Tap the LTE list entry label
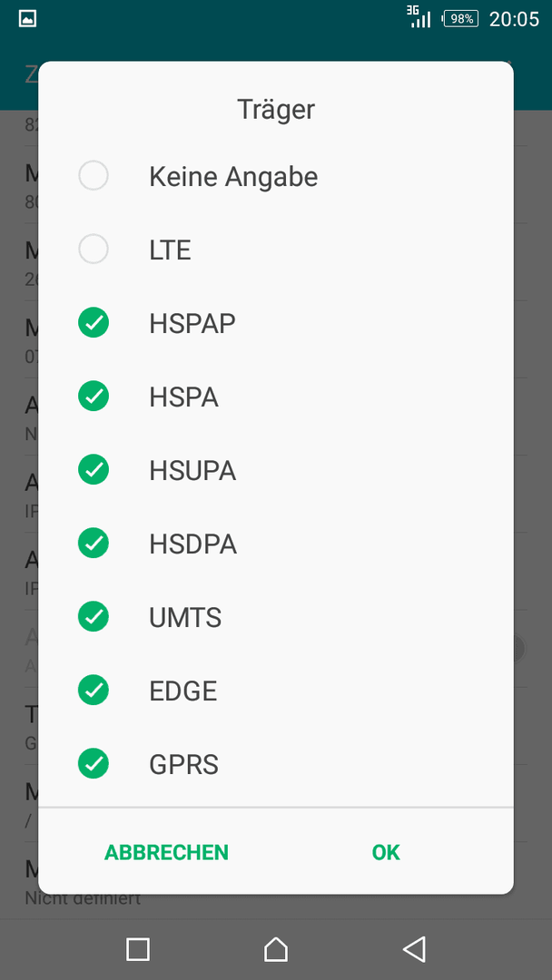This screenshot has height=980, width=552. pyautogui.click(x=170, y=250)
